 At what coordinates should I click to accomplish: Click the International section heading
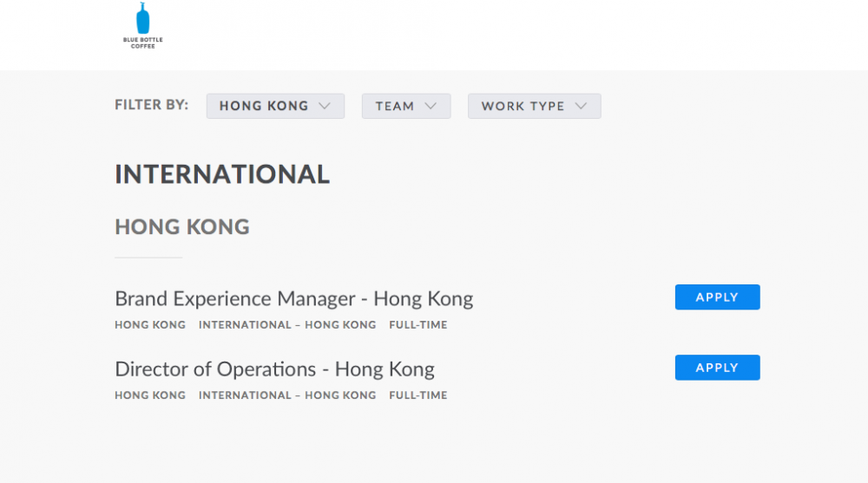click(222, 174)
